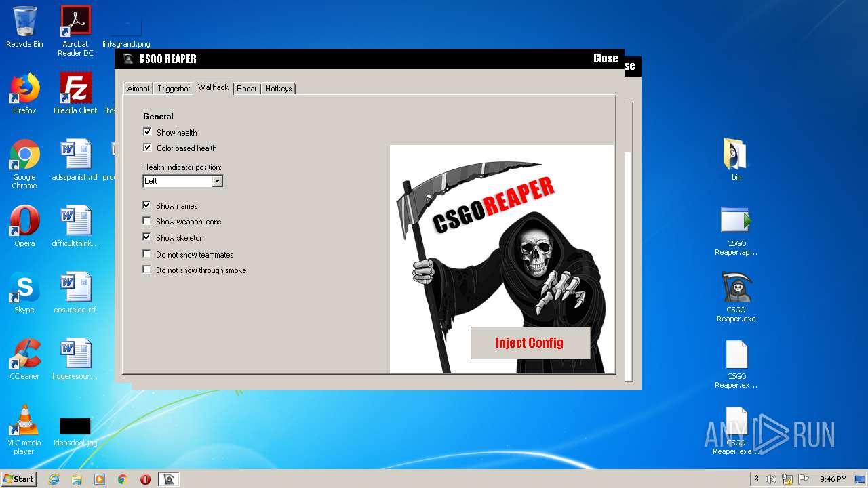The height and width of the screenshot is (488, 868).
Task: Launch Google Chrome desktop shortcut
Action: (x=24, y=164)
